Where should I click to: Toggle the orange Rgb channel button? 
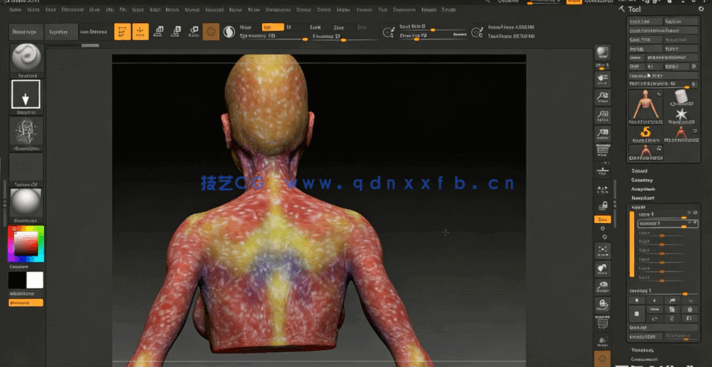tap(273, 27)
